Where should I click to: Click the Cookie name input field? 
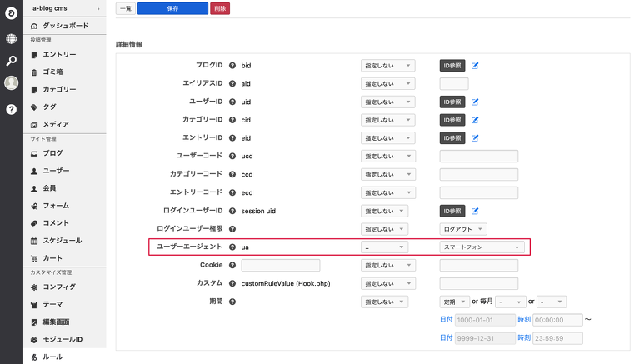(x=280, y=266)
